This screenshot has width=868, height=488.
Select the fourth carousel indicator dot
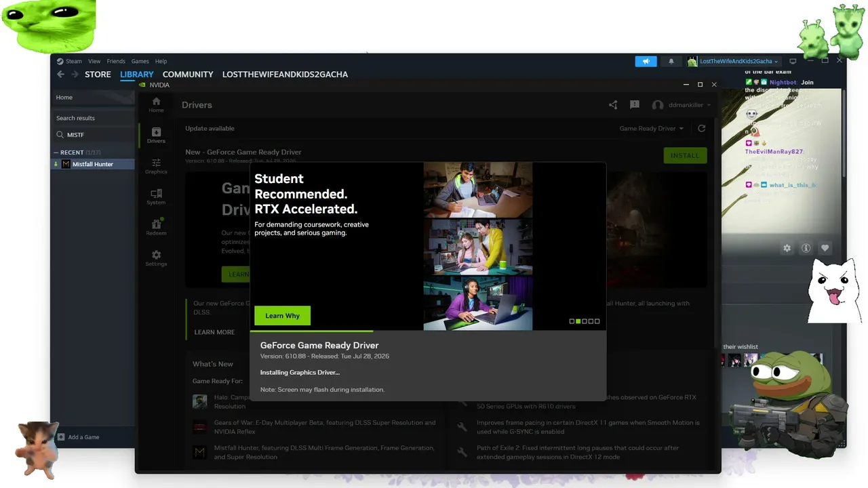[x=591, y=321]
